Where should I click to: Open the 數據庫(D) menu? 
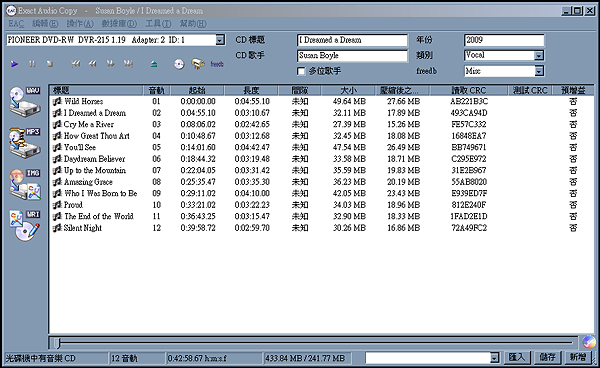pos(119,24)
